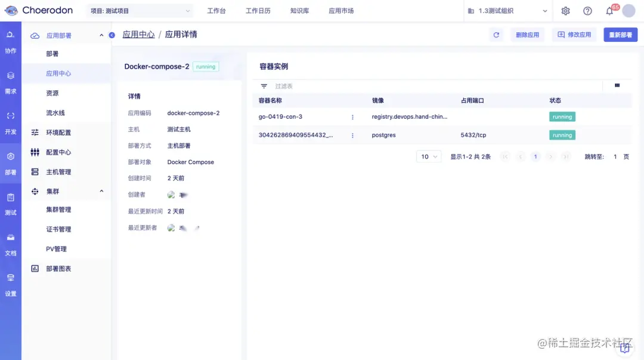
Task: Open actions menu for go-0419-con-3
Action: pos(352,117)
